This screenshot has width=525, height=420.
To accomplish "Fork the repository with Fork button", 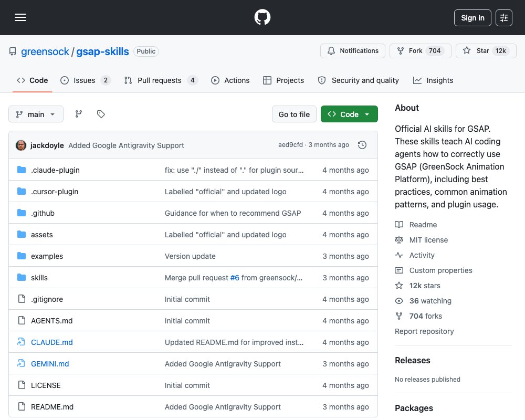I will [x=420, y=51].
